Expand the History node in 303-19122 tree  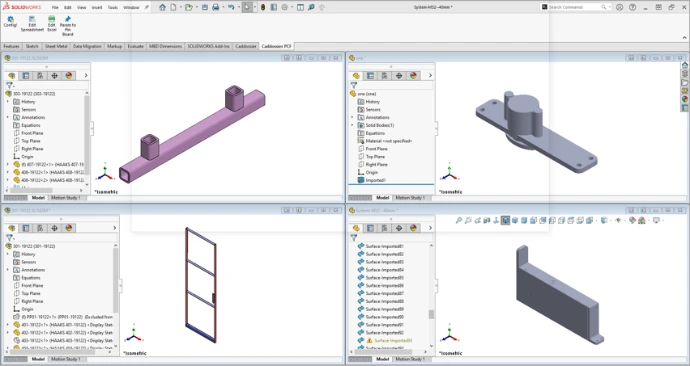point(7,102)
